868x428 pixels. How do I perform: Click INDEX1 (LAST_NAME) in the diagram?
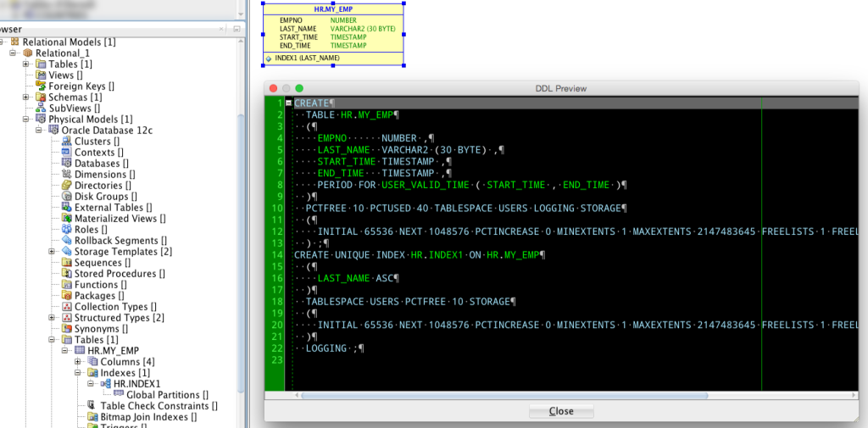[307, 58]
